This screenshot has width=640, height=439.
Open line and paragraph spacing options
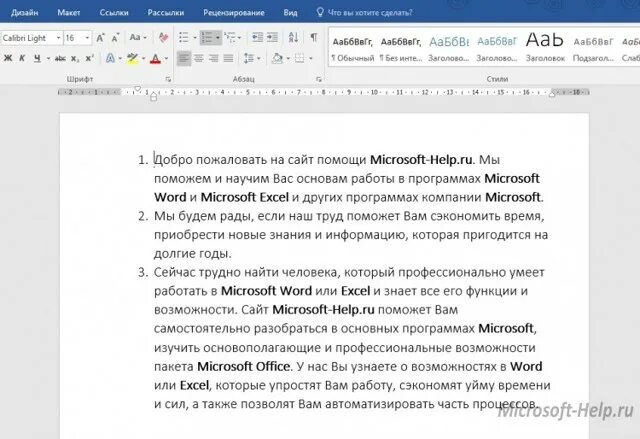pos(252,58)
